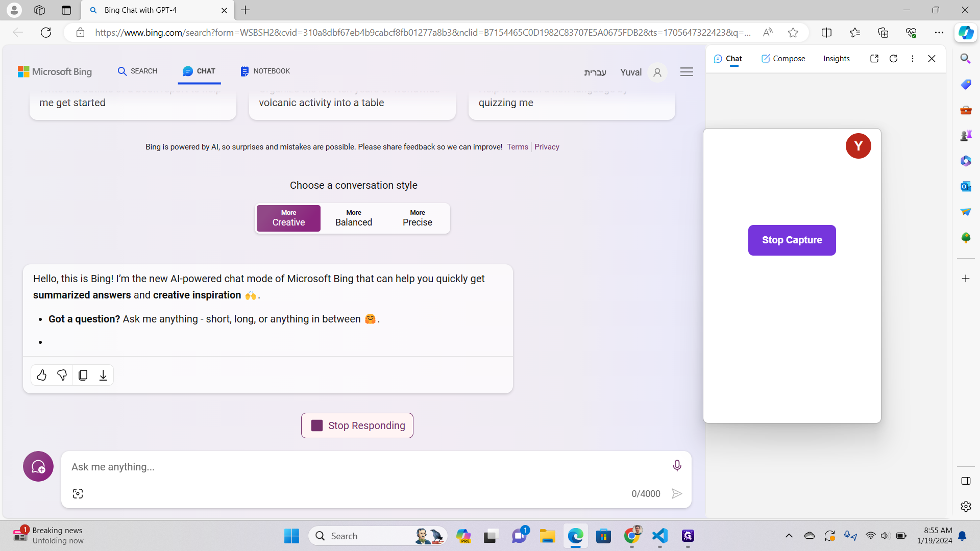Export the response with download icon
The width and height of the screenshot is (980, 551).
point(103,375)
